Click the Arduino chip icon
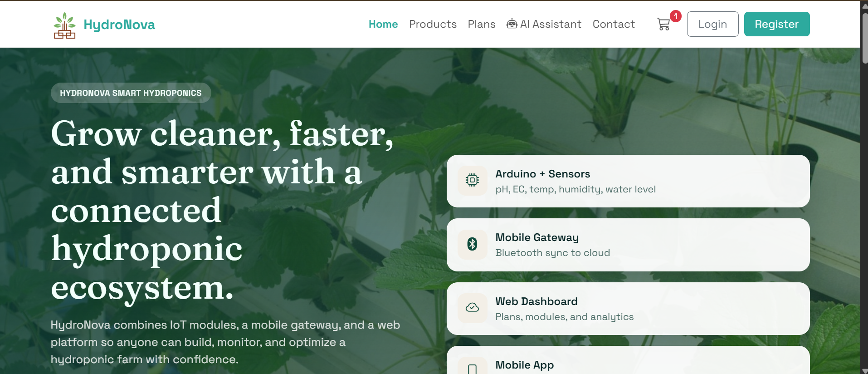The image size is (868, 374). tap(472, 180)
